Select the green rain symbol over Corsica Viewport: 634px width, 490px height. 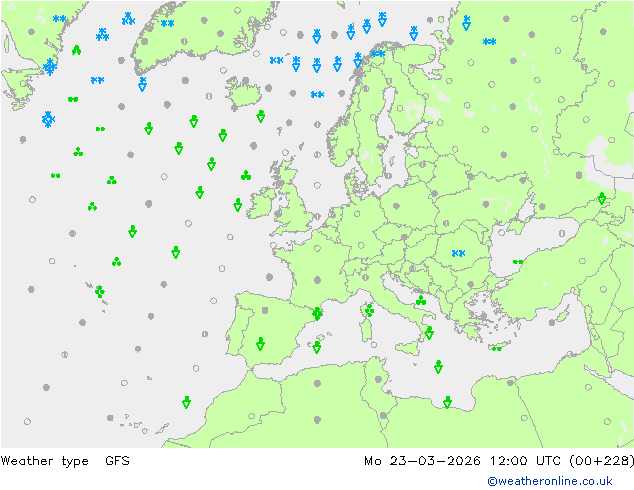tap(369, 310)
